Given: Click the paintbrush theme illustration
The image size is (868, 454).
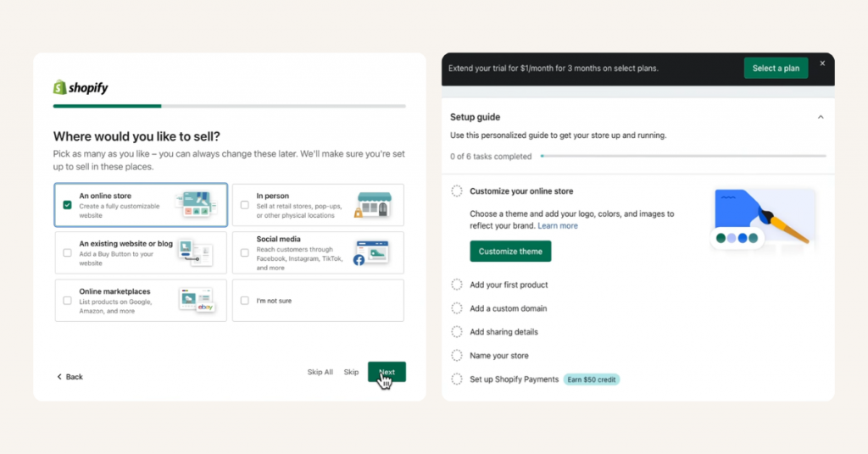Looking at the screenshot, I should [762, 220].
